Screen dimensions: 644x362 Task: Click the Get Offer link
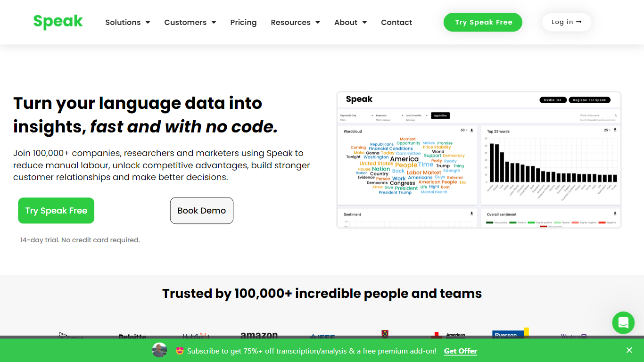click(461, 351)
